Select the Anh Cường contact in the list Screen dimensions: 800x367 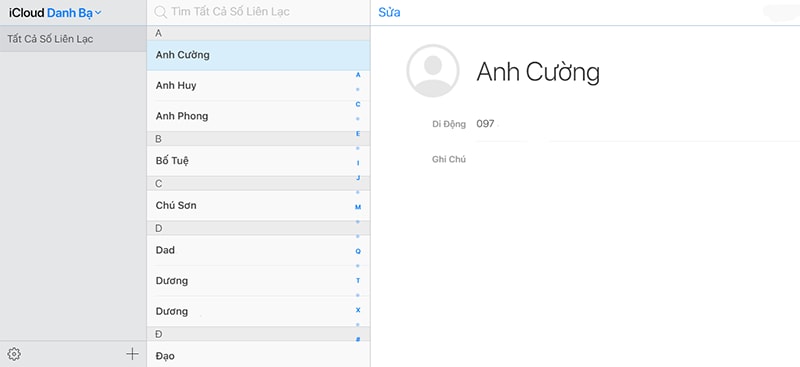click(x=258, y=55)
